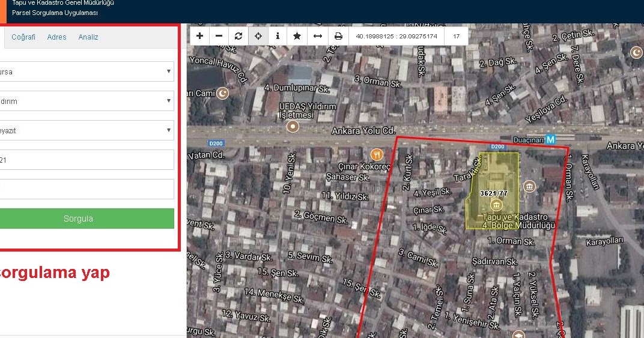Screen dimensions: 644x338
Task: Click the star favorites icon
Action: pos(297,36)
